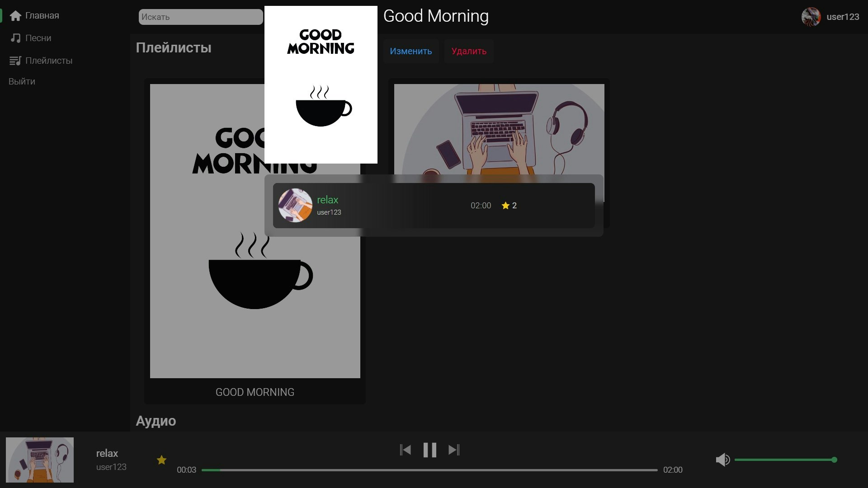Screen dimensions: 868x488
Task: Click the now playing cover thumbnail
Action: pos(40,460)
